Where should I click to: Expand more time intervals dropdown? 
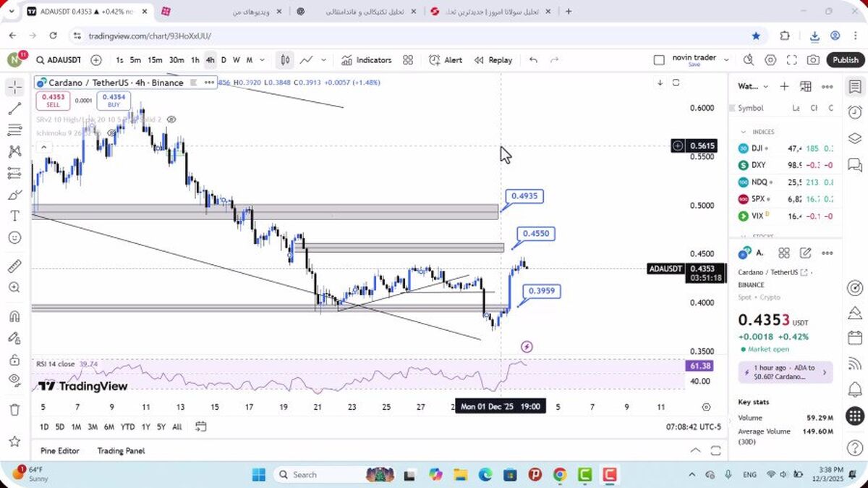262,60
